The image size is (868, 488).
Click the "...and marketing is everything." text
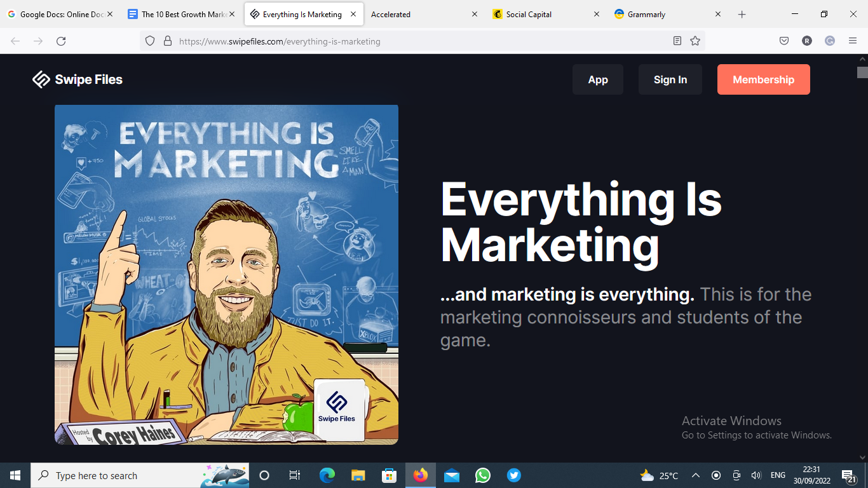click(x=567, y=294)
